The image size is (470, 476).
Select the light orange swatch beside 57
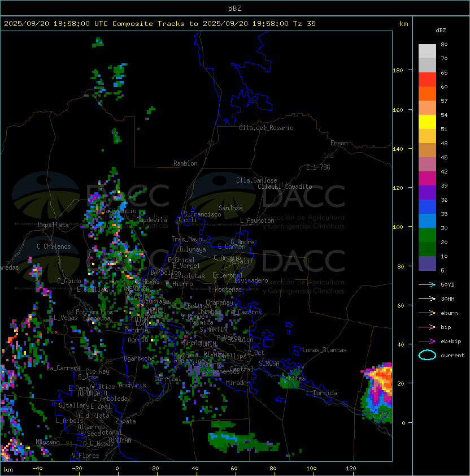pyautogui.click(x=427, y=108)
